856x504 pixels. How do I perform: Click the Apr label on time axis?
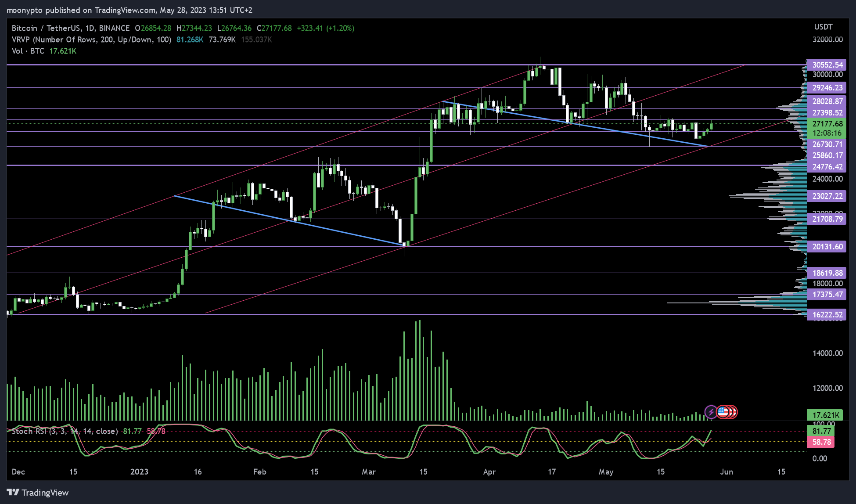[489, 472]
